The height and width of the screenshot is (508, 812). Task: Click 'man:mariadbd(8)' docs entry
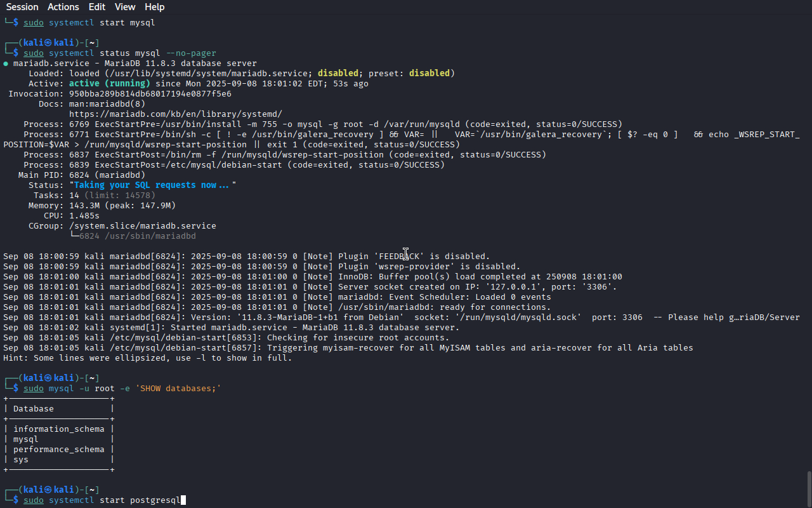click(107, 104)
